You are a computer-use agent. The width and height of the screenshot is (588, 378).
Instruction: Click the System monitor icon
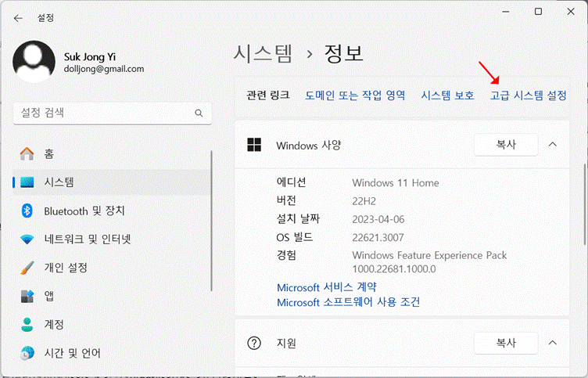click(27, 182)
